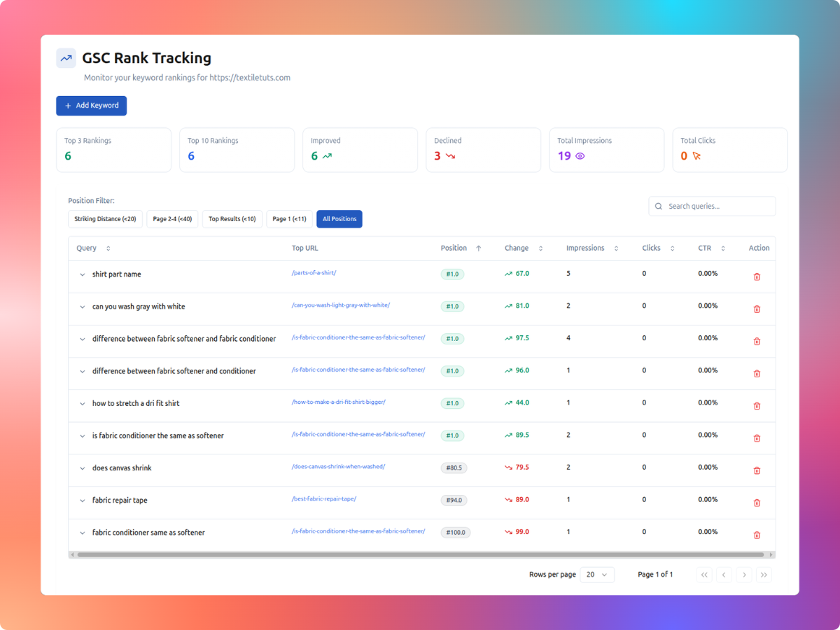Expand the 'fabric repair tape' row

pos(82,500)
